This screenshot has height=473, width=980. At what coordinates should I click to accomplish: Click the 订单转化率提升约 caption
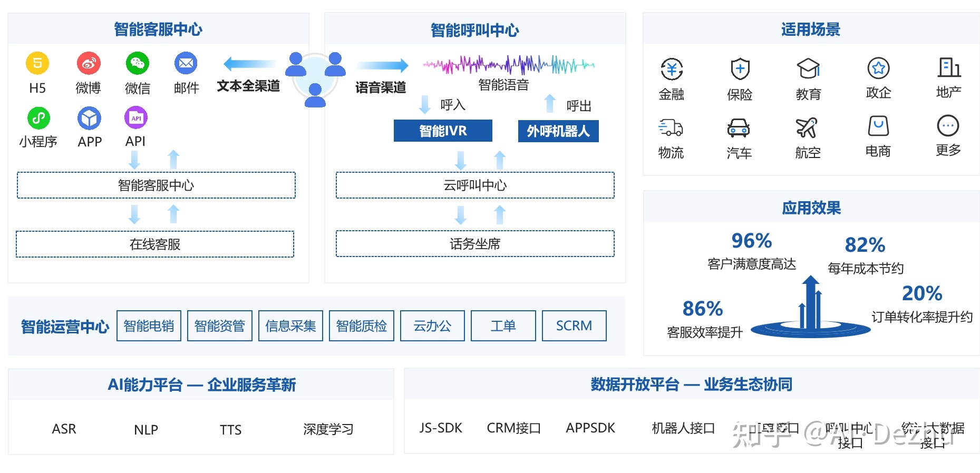(922, 317)
